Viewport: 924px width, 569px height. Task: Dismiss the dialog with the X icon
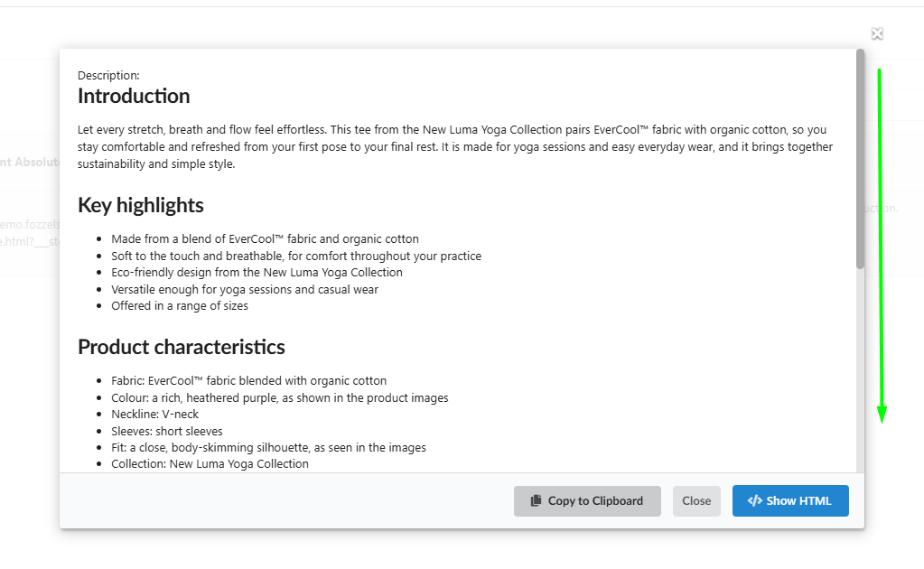[x=877, y=33]
